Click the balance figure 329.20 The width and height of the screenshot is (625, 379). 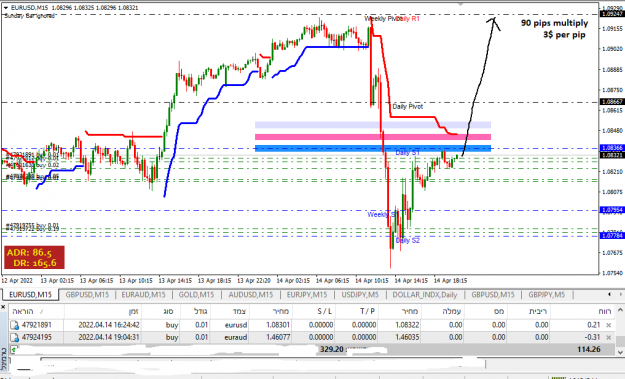(x=332, y=350)
